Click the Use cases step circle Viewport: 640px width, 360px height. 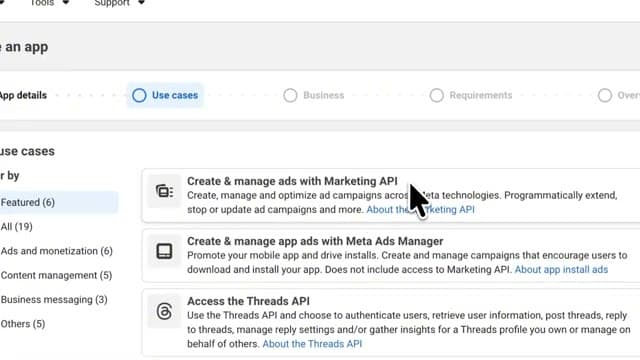click(139, 95)
